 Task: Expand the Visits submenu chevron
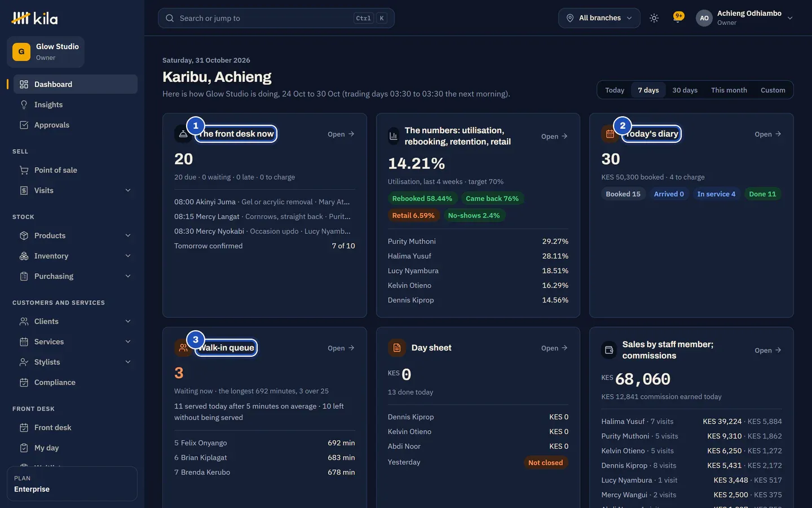click(x=128, y=190)
